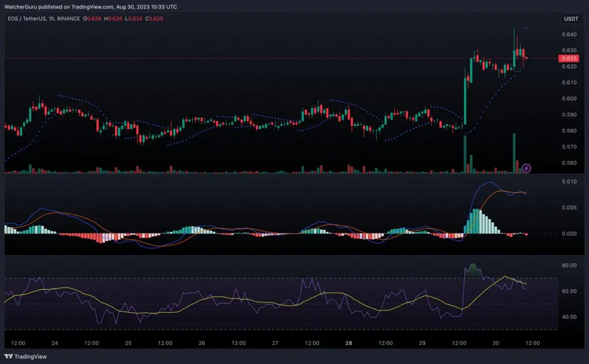
Task: Click date label 24 on time axis
Action: [55, 343]
